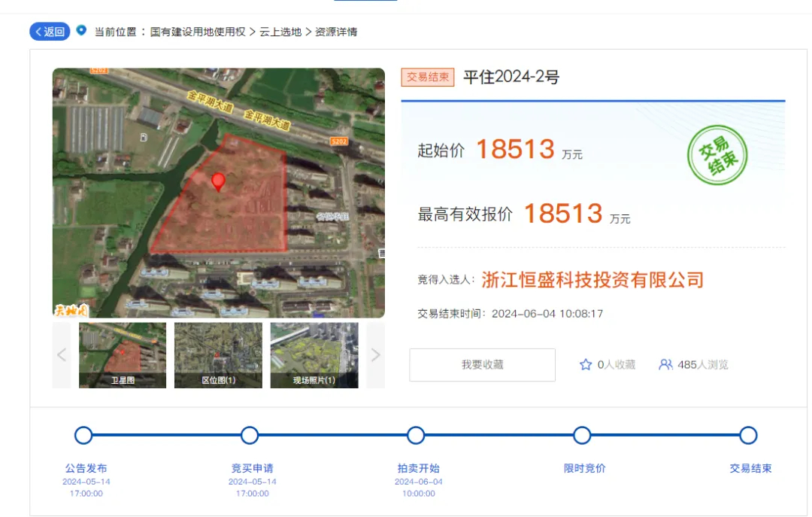The image size is (812, 517).
Task: Click the 限时竞价 step label
Action: point(585,468)
